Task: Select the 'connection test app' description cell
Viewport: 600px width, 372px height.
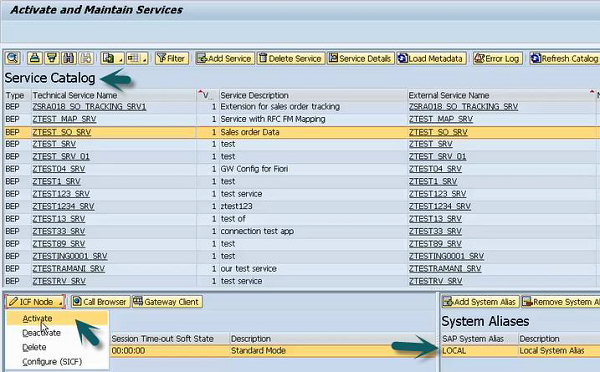Action: (x=313, y=231)
